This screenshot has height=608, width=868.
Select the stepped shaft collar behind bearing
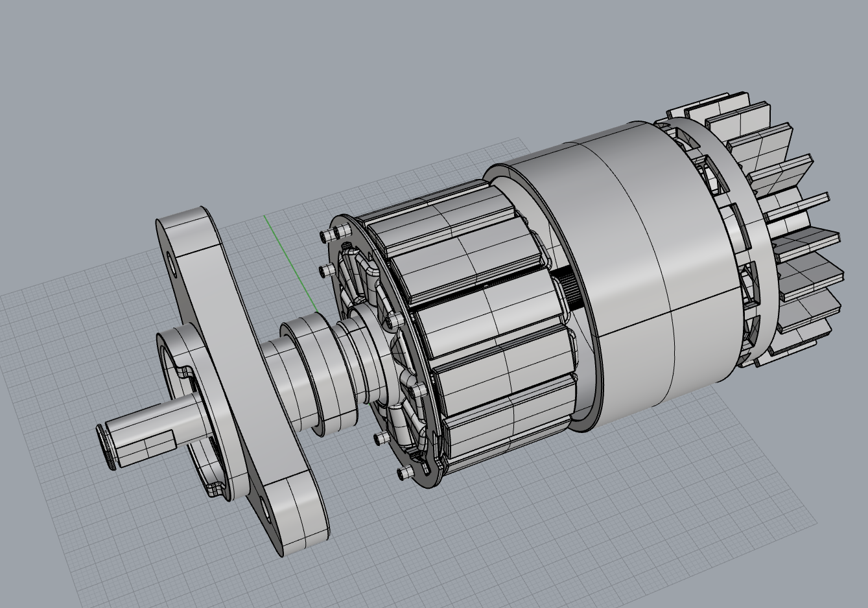358,350
